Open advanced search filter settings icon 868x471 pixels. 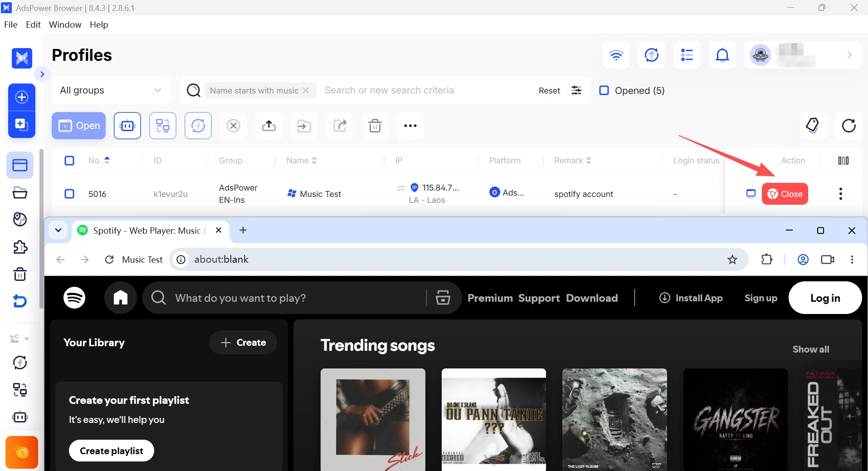(x=576, y=90)
